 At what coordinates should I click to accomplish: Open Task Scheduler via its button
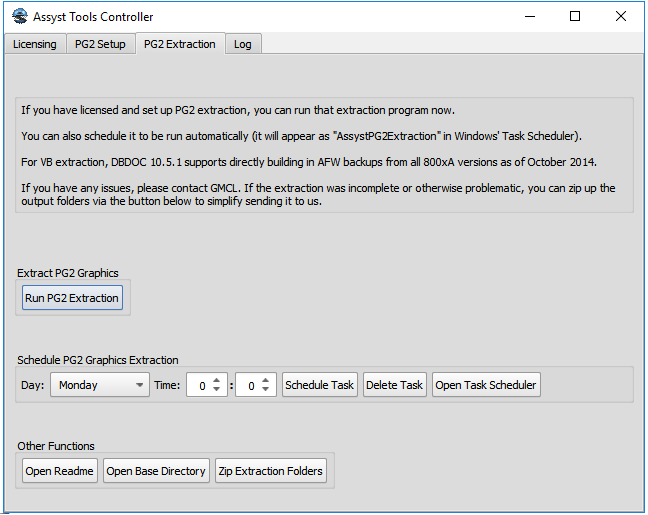click(486, 385)
